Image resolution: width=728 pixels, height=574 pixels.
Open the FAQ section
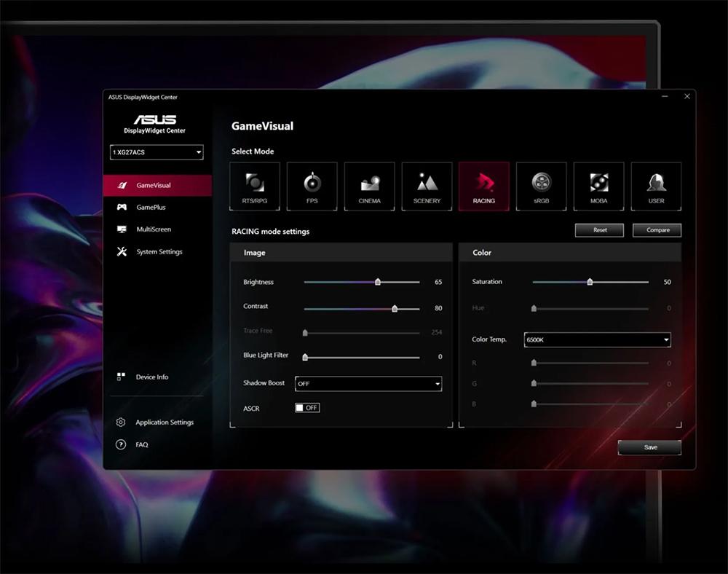pyautogui.click(x=141, y=444)
